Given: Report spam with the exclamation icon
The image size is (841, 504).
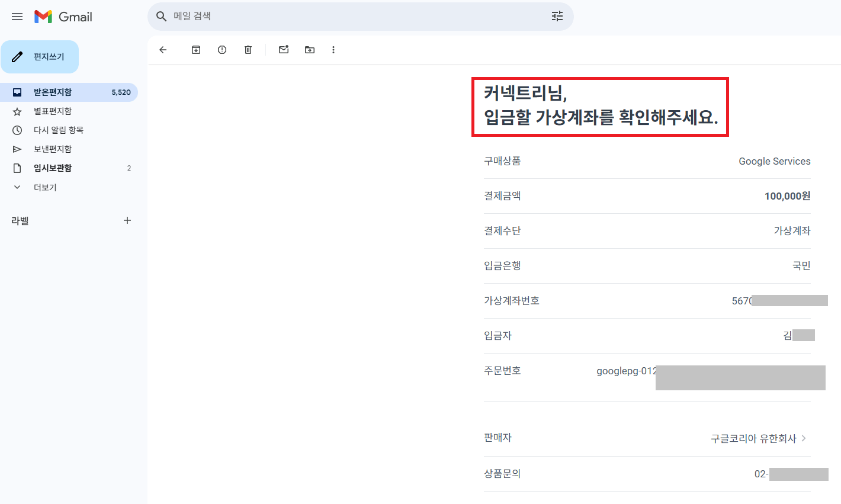Looking at the screenshot, I should (x=222, y=50).
